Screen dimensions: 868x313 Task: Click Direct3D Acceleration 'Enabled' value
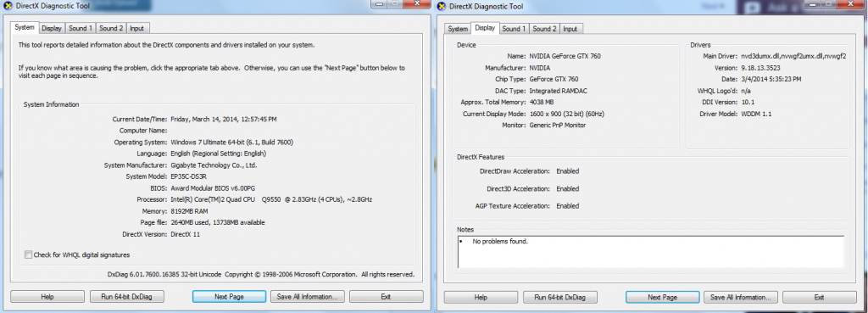click(x=567, y=189)
